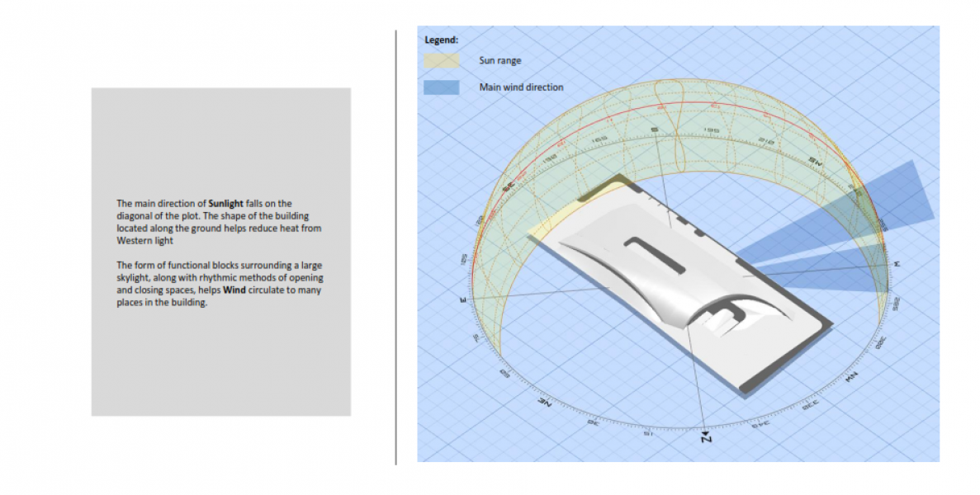Click the small block under the curved roof
This screenshot has height=495, width=980.
pos(725,320)
